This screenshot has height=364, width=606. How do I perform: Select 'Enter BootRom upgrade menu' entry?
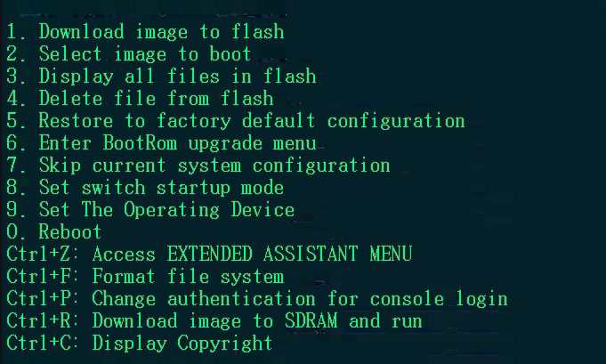pyautogui.click(x=161, y=143)
